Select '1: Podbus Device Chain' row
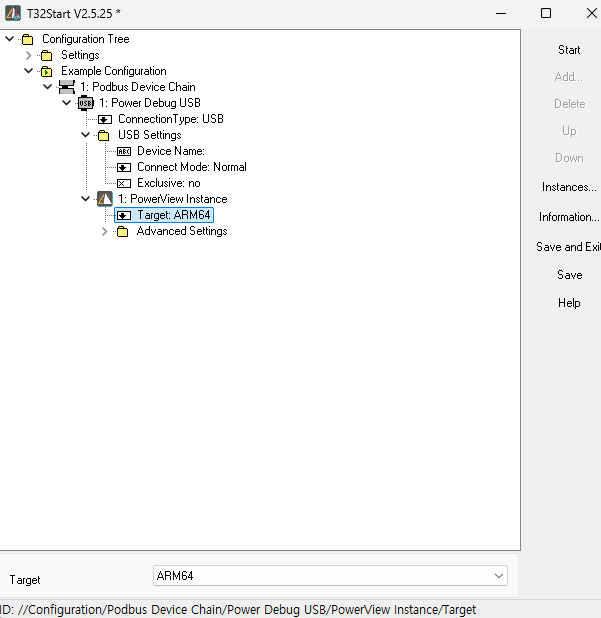This screenshot has width=601, height=618. [x=138, y=87]
